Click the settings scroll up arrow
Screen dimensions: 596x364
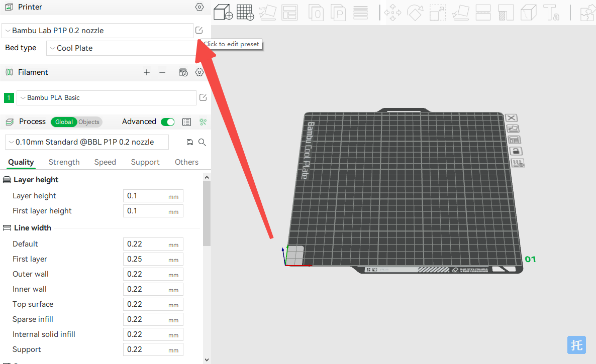pyautogui.click(x=207, y=177)
